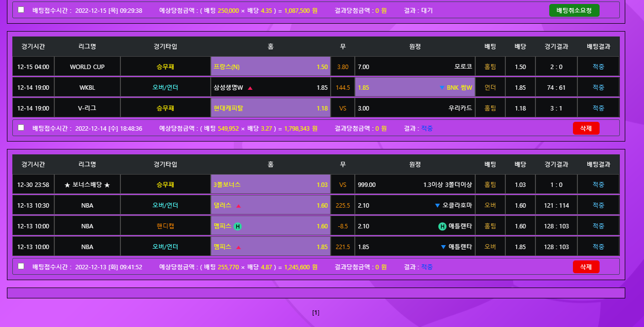Screen dimensions: 644x327
Task: Click red up arrow beside 삼성생명W
Action: click(250, 88)
